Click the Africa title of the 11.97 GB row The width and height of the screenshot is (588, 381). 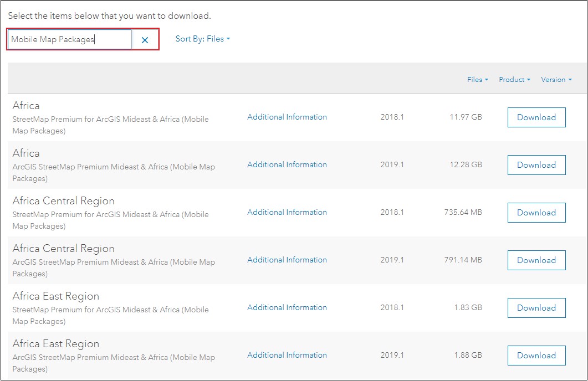[x=26, y=105]
